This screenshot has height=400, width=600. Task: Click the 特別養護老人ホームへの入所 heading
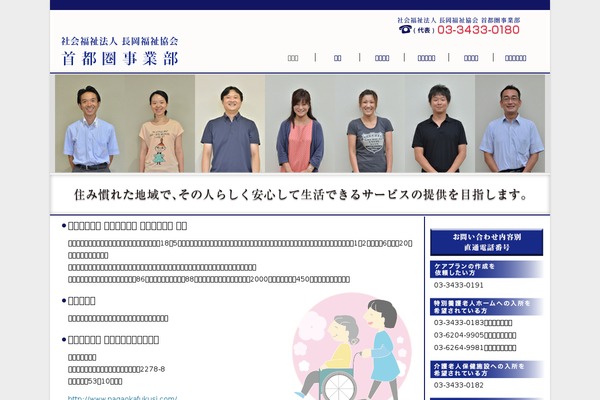point(486,307)
